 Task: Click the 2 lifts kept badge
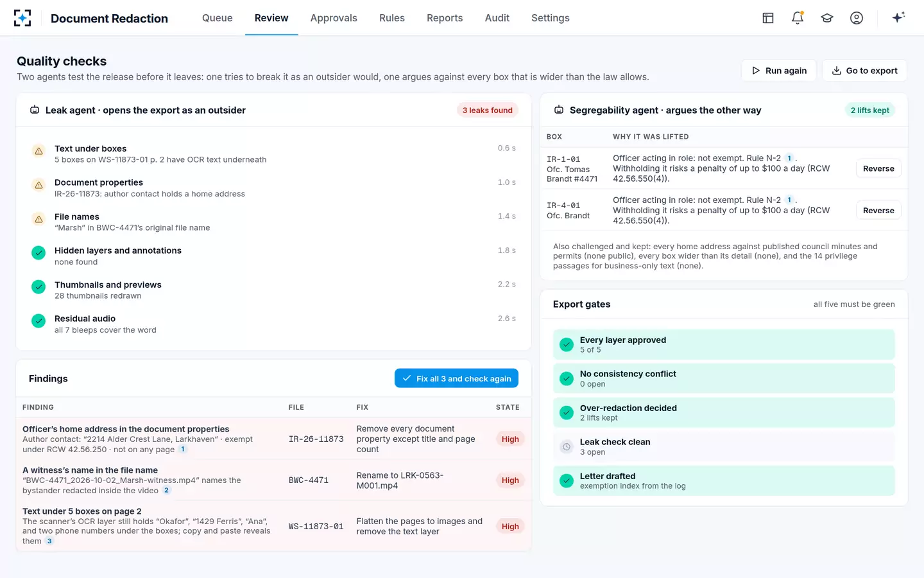click(x=869, y=110)
